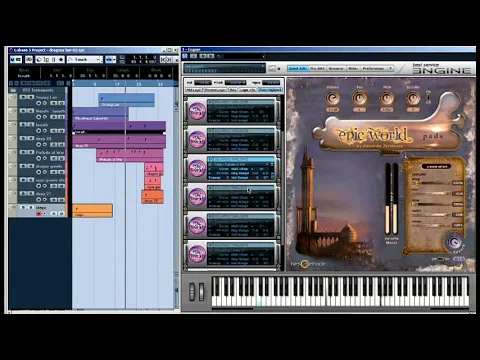
Task: Toggle read automation on the dragon growls track
Action: (x=54, y=172)
